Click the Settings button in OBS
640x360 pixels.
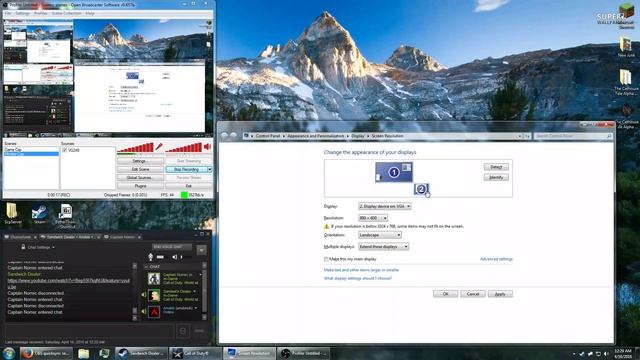click(140, 161)
